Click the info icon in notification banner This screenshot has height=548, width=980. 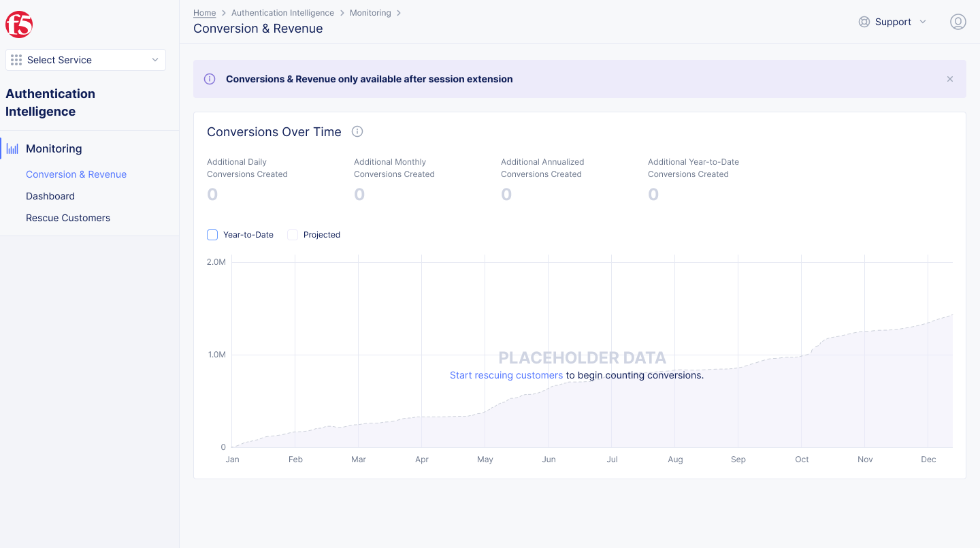210,79
